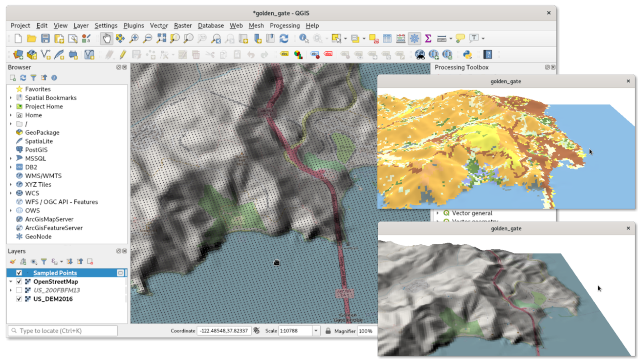Screen dimensions: 644x362
Task: Expand the MSSQL tree node
Action: (x=11, y=159)
